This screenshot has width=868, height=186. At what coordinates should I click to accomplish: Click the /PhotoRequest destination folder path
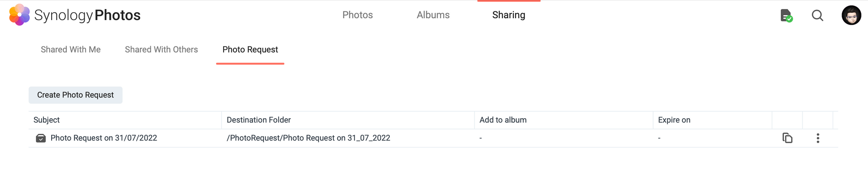[308, 138]
